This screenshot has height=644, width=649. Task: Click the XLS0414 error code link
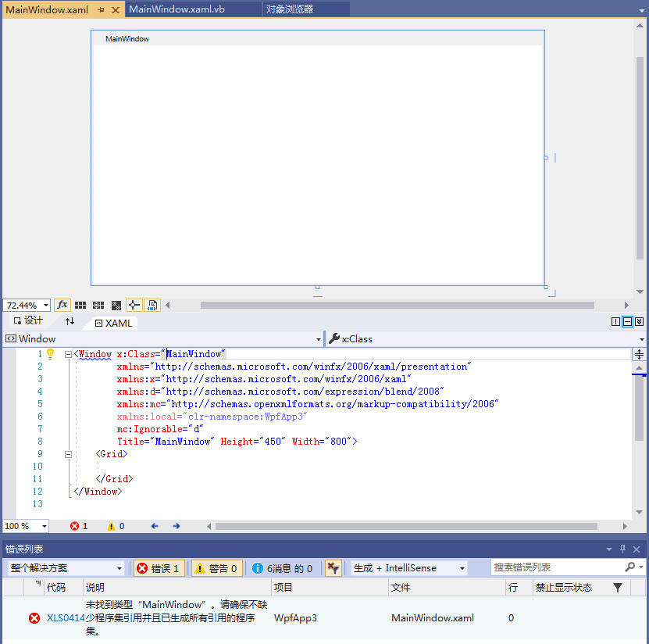pos(66,617)
